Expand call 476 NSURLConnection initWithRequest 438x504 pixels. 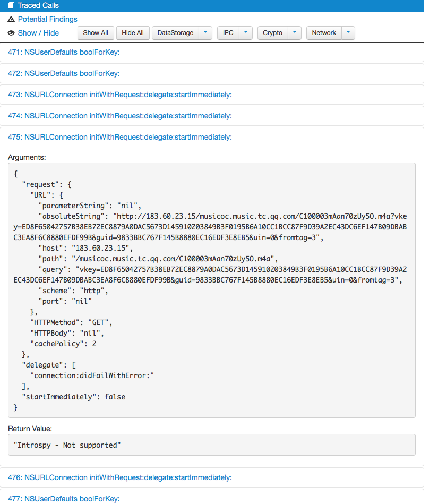click(x=120, y=477)
